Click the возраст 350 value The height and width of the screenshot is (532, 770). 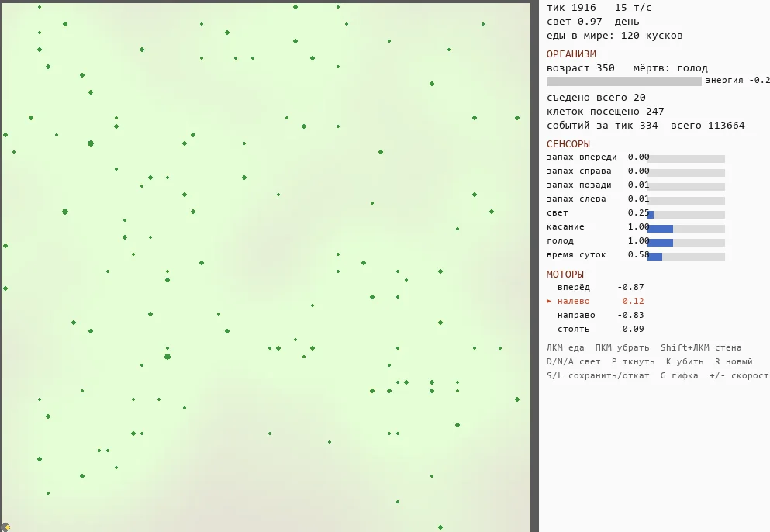coord(581,68)
